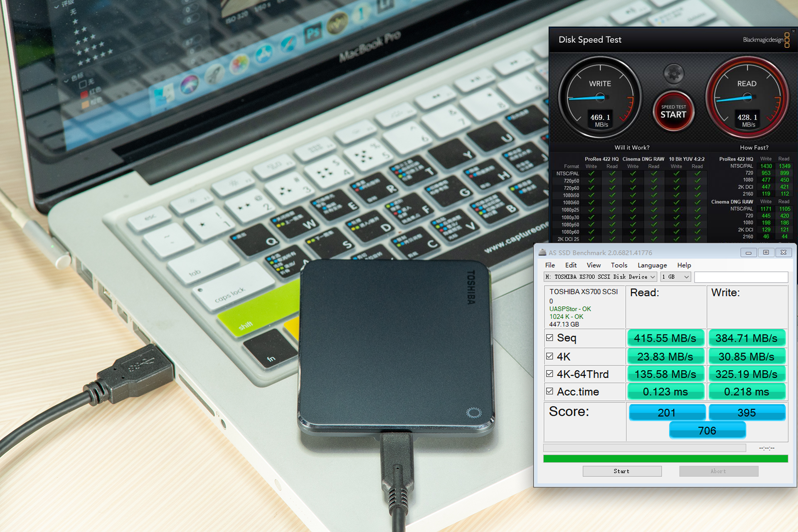798x532 pixels.
Task: Open the TOSHIBA XS700 drive dropdown
Action: point(600,277)
